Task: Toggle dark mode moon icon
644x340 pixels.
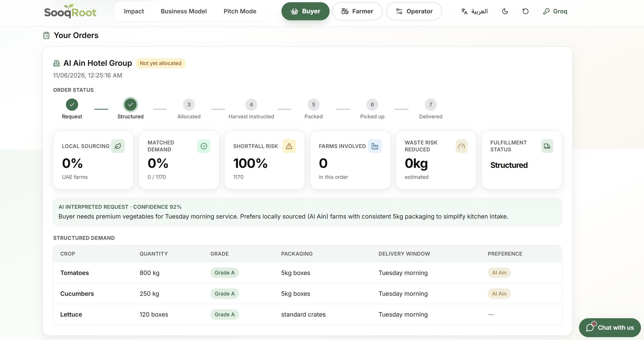Action: (x=505, y=11)
